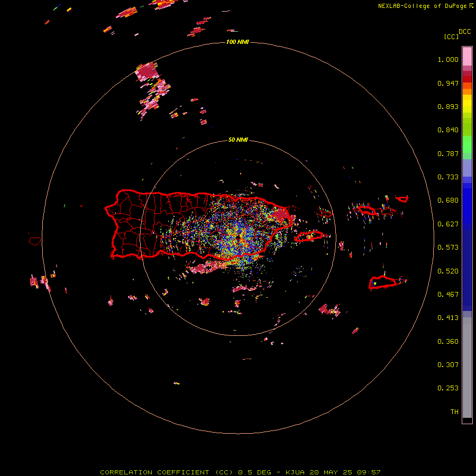
Task: Click the 0.627 scale value
Action: coord(448,224)
